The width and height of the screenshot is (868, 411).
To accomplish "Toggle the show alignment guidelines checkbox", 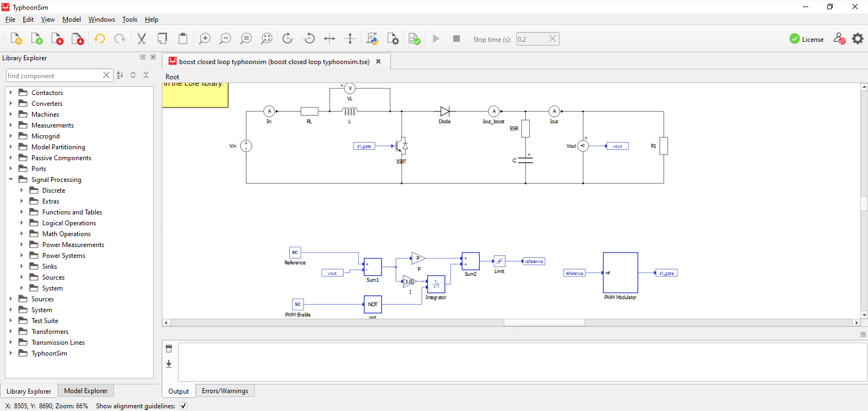I will 183,406.
